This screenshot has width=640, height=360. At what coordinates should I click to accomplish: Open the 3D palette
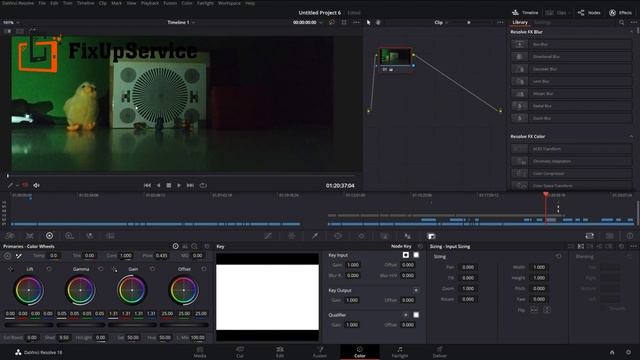[609, 236]
